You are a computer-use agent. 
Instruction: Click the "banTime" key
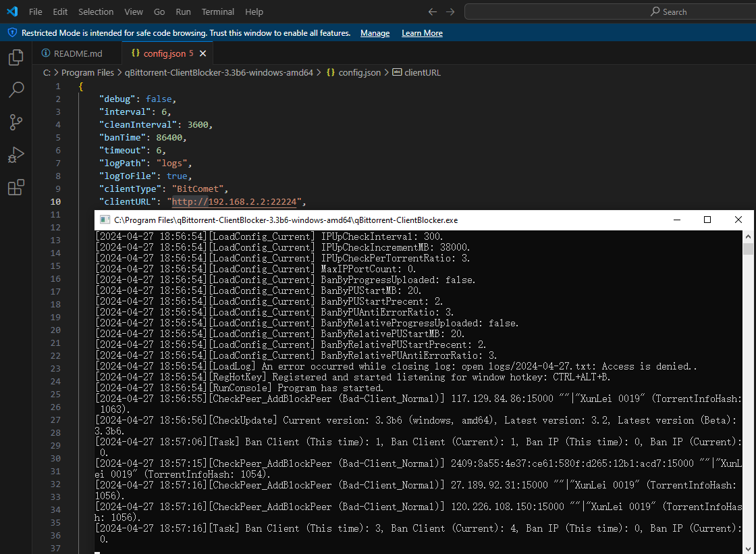pos(122,138)
